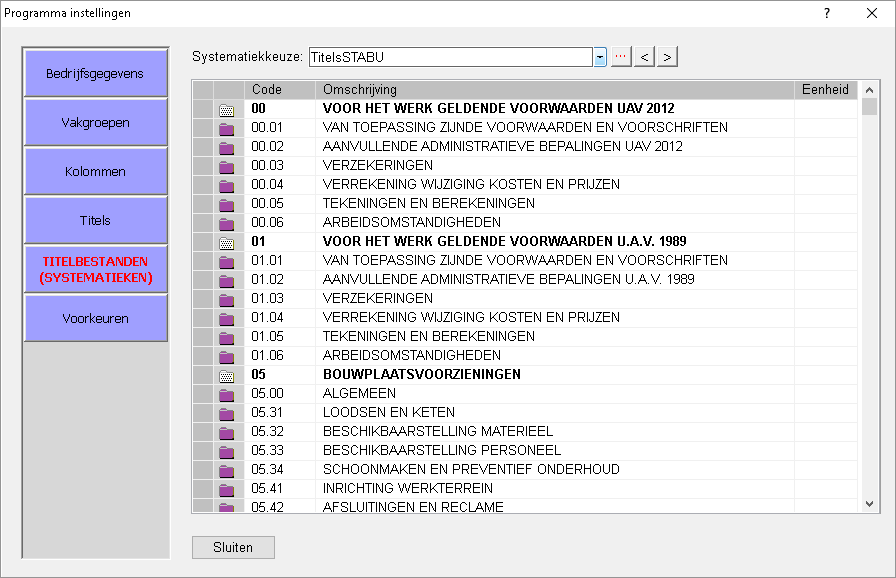This screenshot has height=578, width=896.
Task: Click the help question mark button
Action: point(826,14)
